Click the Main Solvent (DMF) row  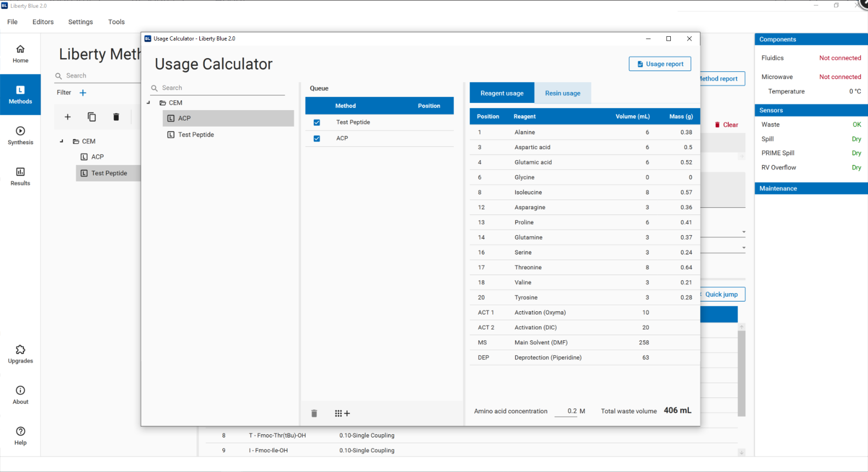coord(585,343)
